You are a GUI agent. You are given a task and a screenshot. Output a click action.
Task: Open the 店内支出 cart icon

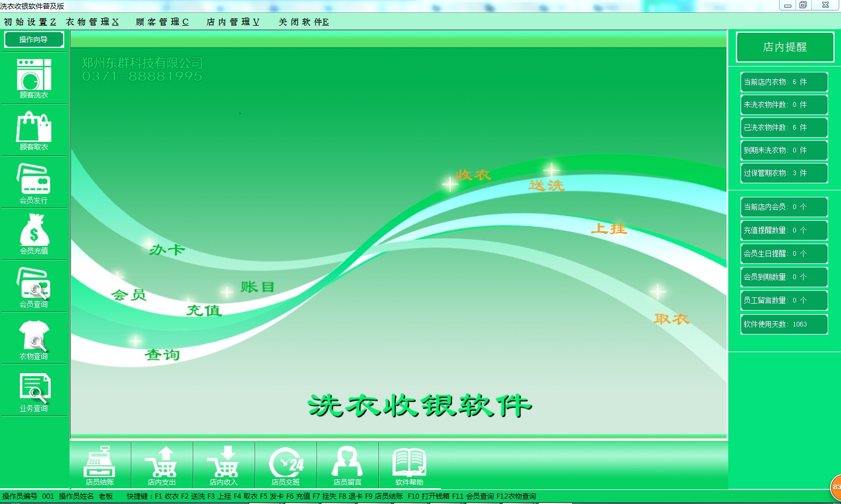[x=162, y=465]
